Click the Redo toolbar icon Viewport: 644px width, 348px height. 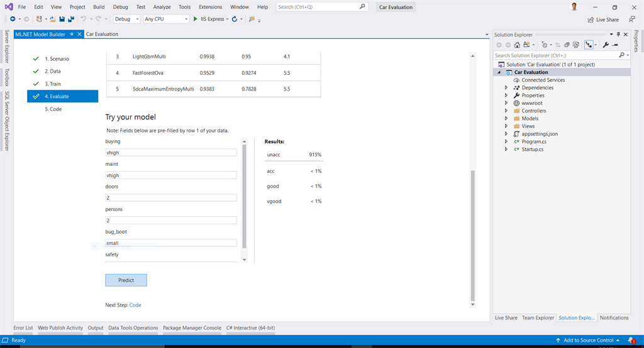pyautogui.click(x=99, y=19)
